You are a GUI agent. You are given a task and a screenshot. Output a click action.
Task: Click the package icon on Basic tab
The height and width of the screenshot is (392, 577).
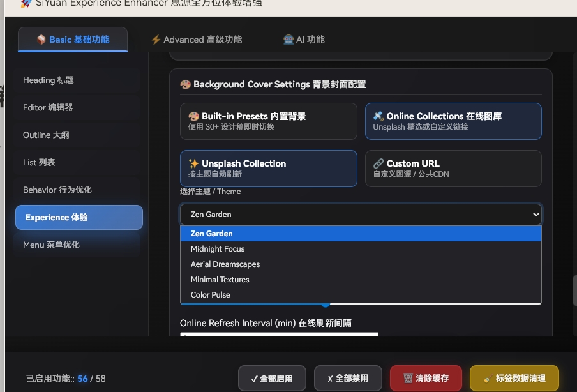41,39
